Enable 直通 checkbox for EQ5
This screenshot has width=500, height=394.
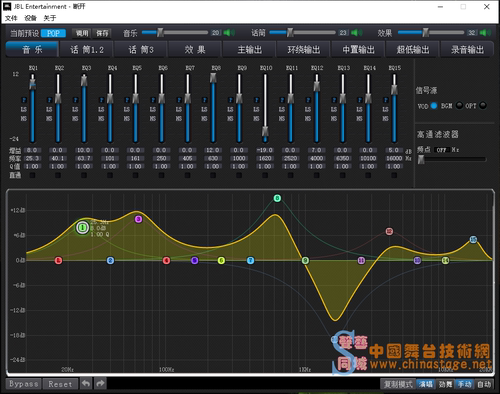tap(135, 175)
